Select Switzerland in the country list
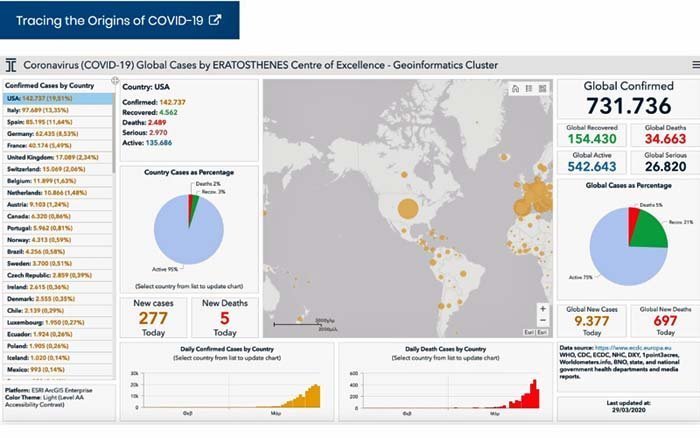 pos(58,169)
